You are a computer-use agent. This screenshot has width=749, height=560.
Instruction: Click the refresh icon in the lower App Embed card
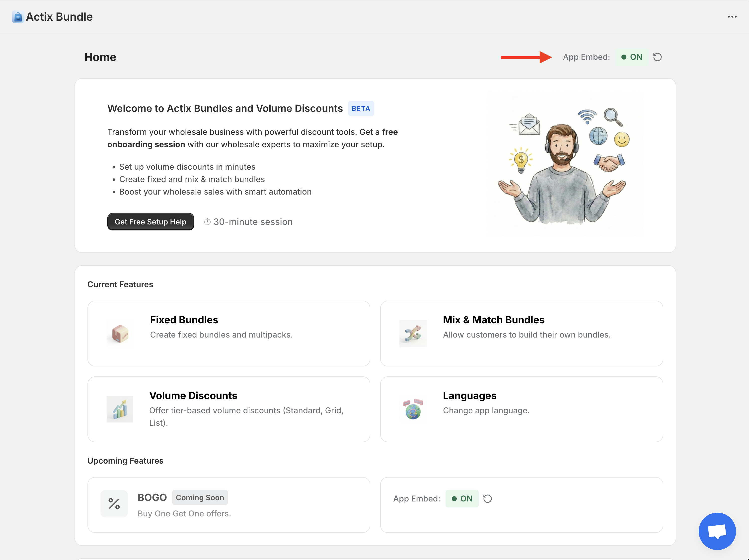click(x=488, y=498)
